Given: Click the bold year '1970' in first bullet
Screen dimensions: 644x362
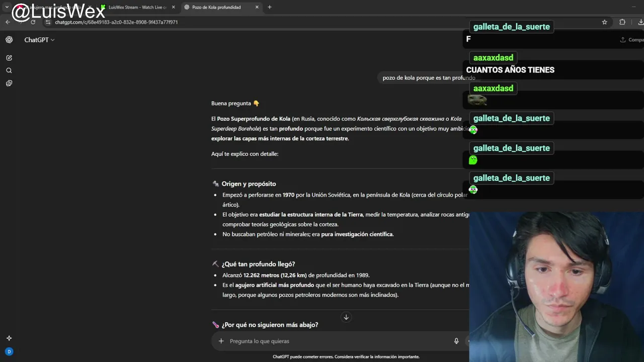Looking at the screenshot, I should [288, 195].
